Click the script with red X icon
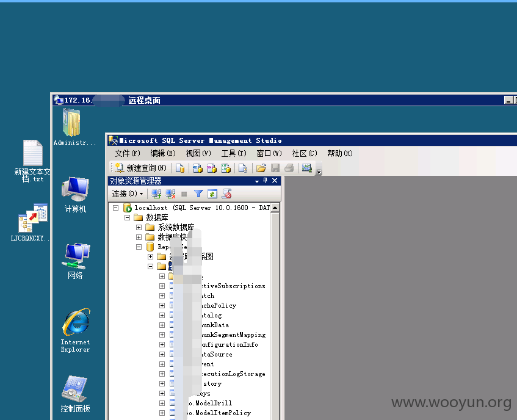This screenshot has width=517, height=420. pyautogui.click(x=226, y=194)
